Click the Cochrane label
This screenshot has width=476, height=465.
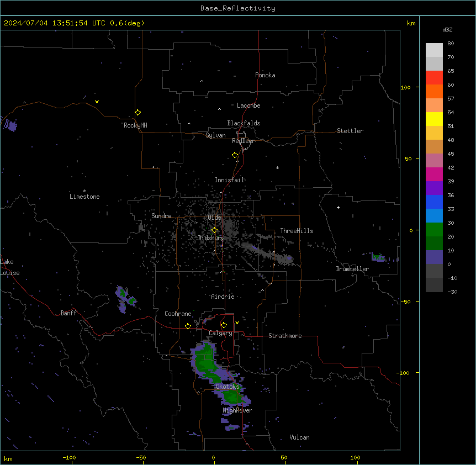(178, 314)
